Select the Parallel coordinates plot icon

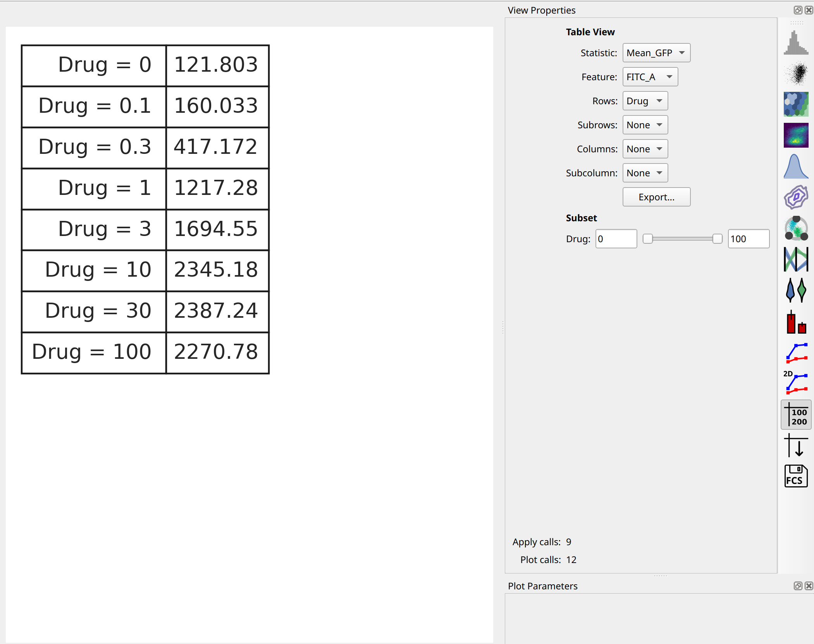[796, 259]
